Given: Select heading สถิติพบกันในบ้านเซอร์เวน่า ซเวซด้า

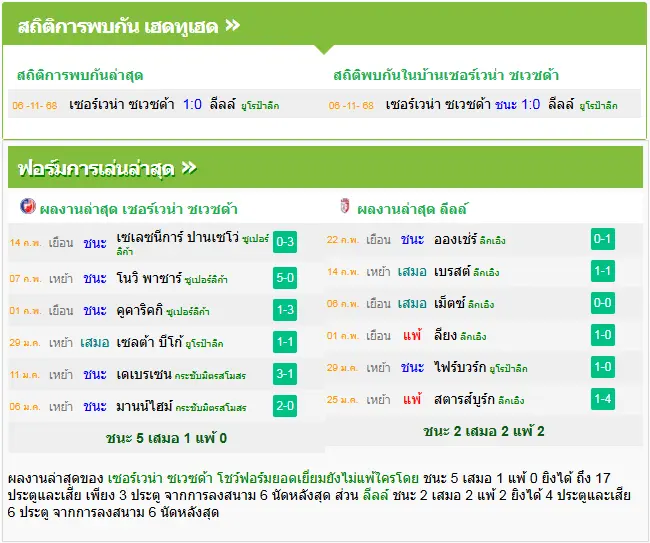Looking at the screenshot, I should tap(446, 75).
